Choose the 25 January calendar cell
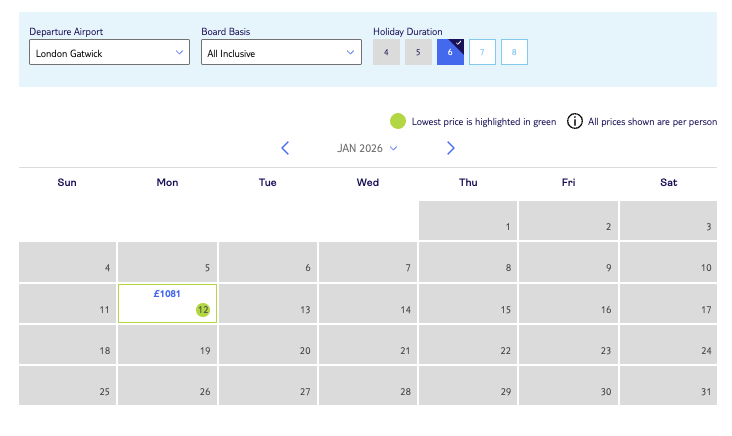The width and height of the screenshot is (732, 436). click(67, 385)
